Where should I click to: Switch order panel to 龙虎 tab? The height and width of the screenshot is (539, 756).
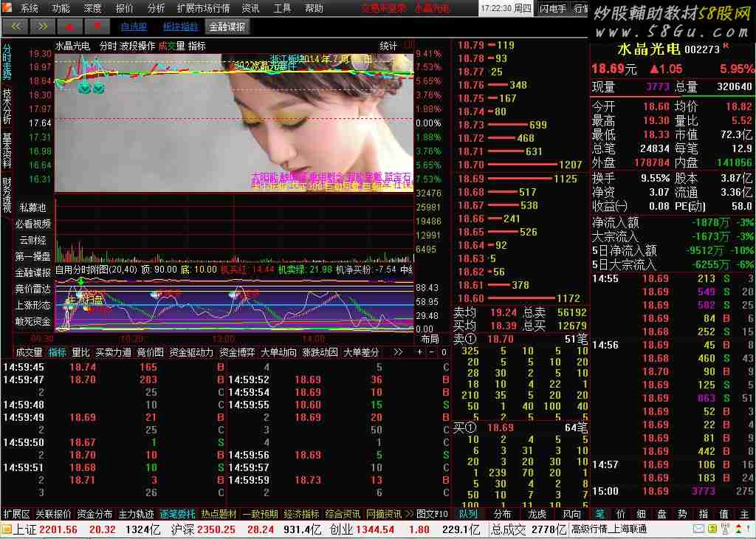coord(537,515)
